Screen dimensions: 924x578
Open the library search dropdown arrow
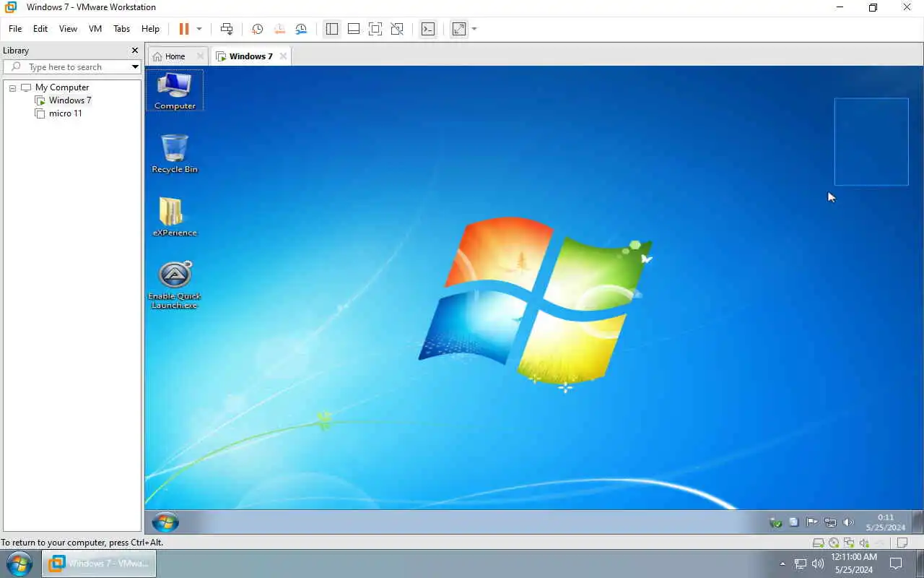point(135,66)
